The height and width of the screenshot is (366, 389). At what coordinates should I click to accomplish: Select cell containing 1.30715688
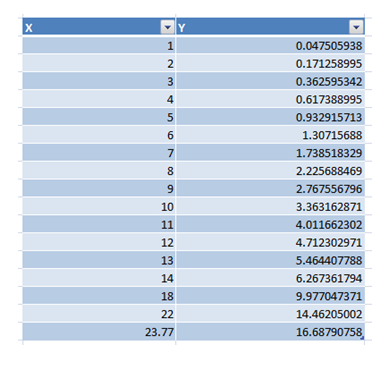click(270, 135)
